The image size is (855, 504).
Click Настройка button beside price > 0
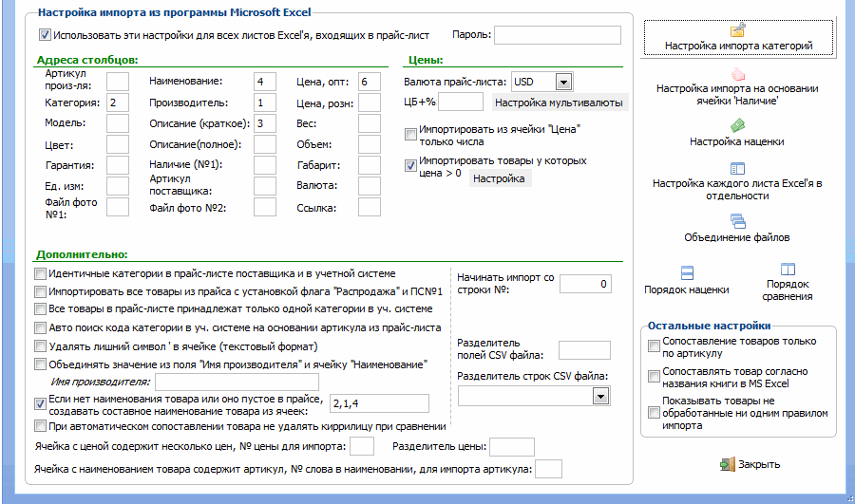coord(500,178)
